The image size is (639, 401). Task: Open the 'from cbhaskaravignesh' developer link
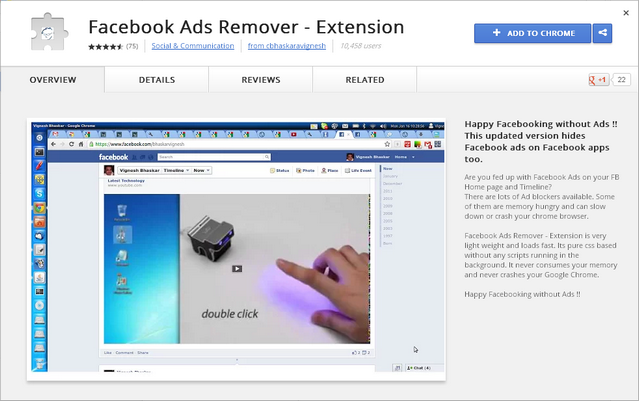pyautogui.click(x=287, y=46)
